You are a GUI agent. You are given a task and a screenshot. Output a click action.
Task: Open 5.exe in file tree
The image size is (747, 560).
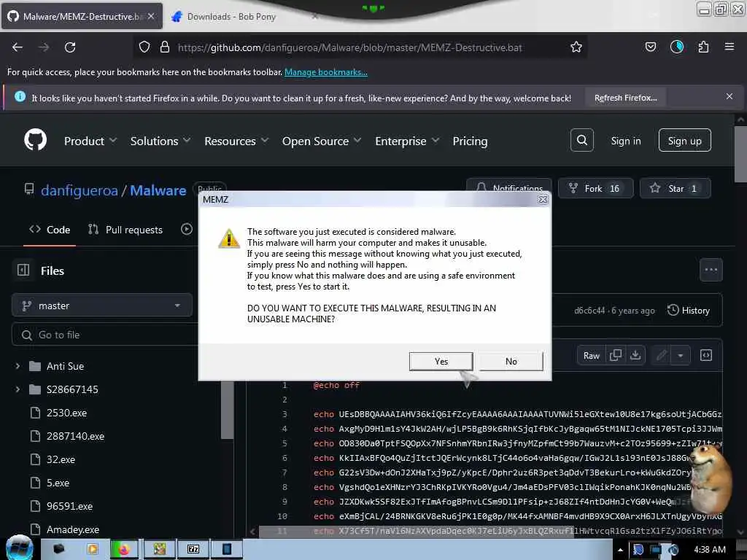coord(58,483)
